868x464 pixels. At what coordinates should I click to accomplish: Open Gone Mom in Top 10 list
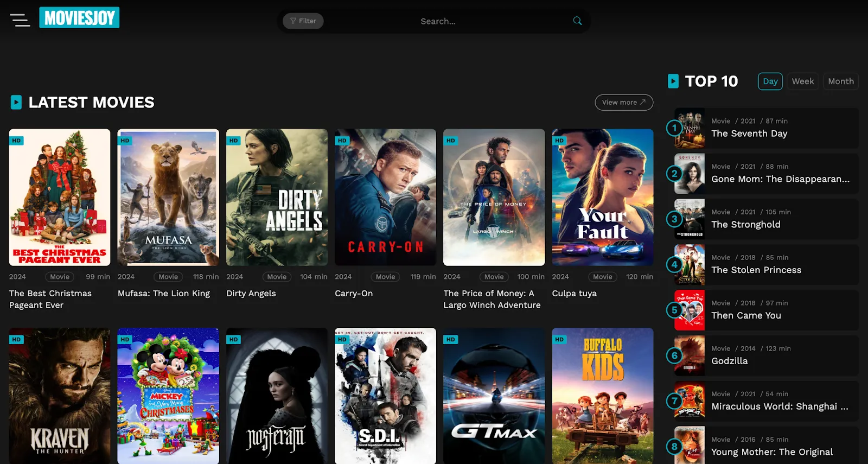[x=780, y=179]
